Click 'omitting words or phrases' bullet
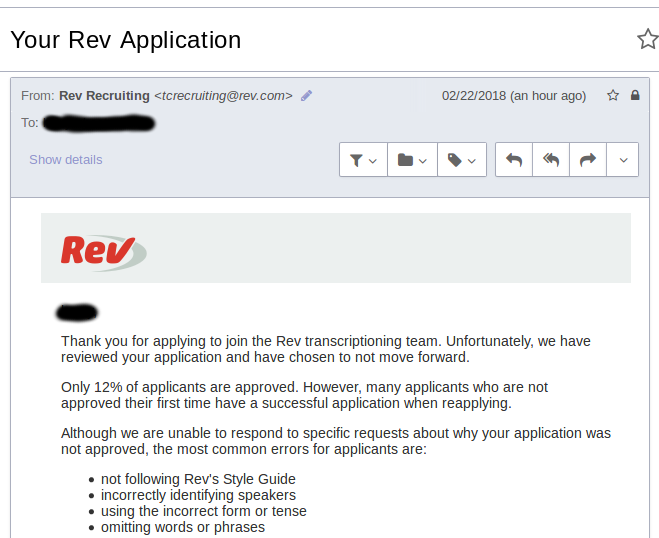The image size is (659, 538). pos(183,527)
